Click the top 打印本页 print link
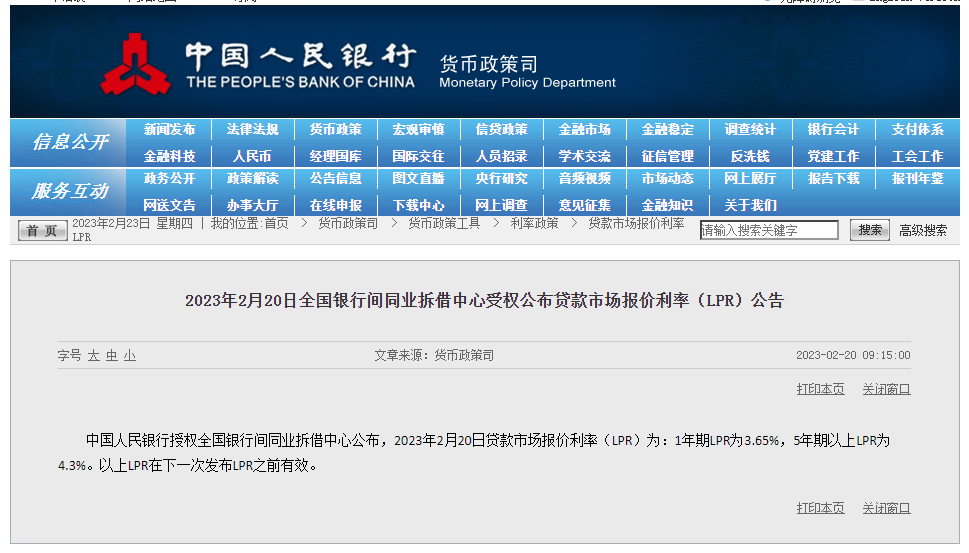This screenshot has height=553, width=969. [820, 389]
